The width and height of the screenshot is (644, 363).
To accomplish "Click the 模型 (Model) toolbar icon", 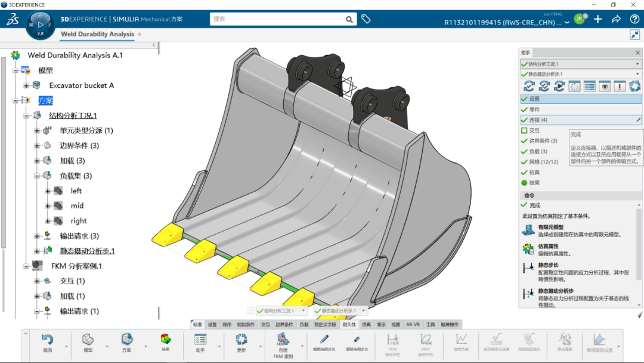I will coord(88,339).
